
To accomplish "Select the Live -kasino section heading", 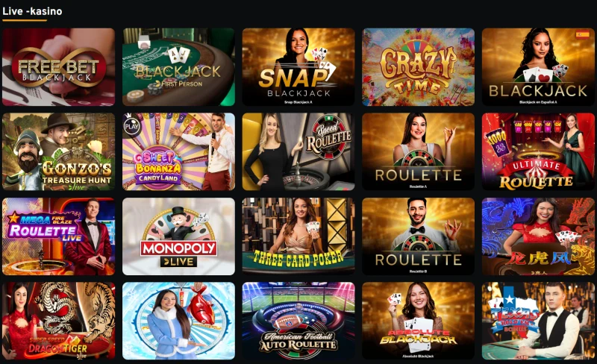I will tap(32, 11).
